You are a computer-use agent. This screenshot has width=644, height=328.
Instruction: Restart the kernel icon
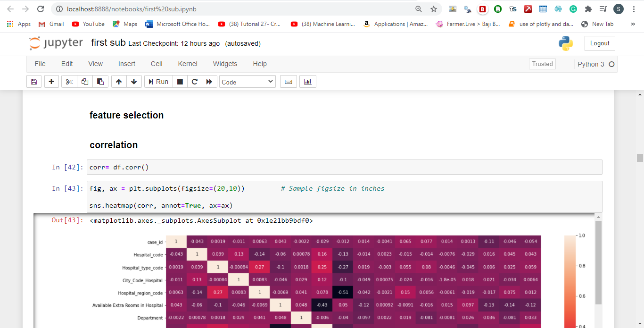(194, 82)
